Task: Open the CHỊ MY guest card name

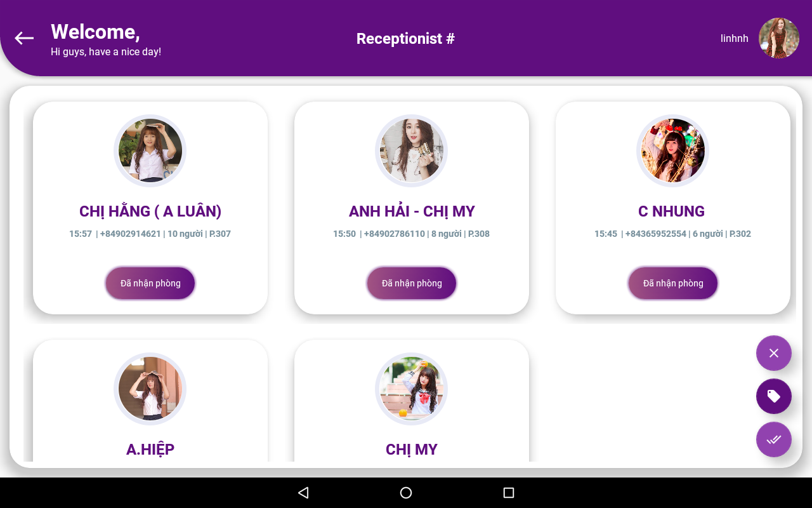Action: 412,450
